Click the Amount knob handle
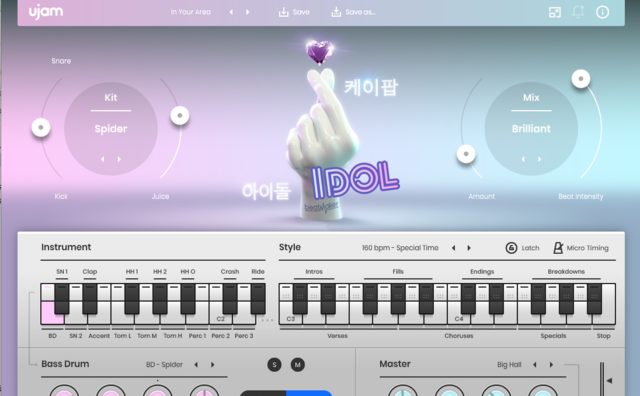The height and width of the screenshot is (396, 640). pyautogui.click(x=466, y=154)
